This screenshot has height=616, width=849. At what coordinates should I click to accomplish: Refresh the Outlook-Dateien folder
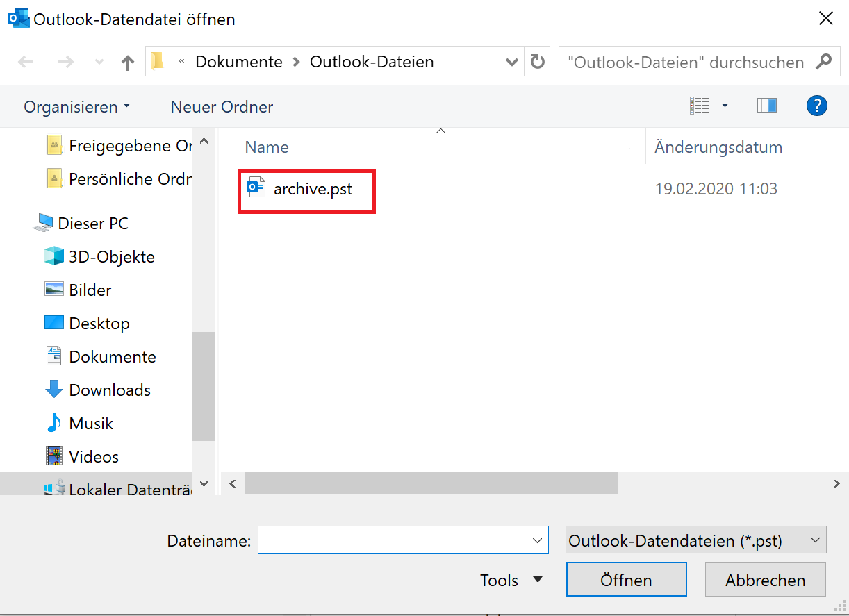click(x=537, y=62)
